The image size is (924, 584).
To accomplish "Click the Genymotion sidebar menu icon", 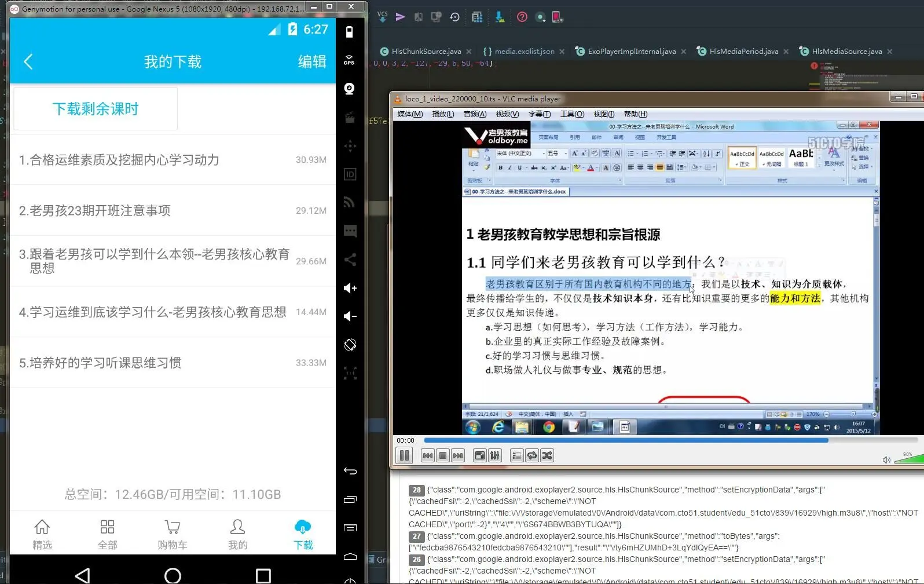I will click(350, 528).
